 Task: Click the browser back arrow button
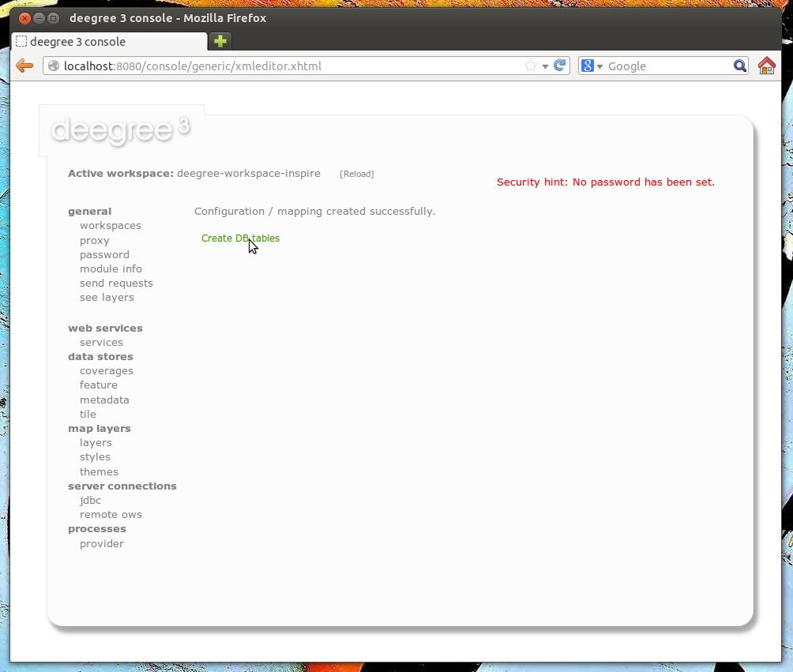pos(24,66)
